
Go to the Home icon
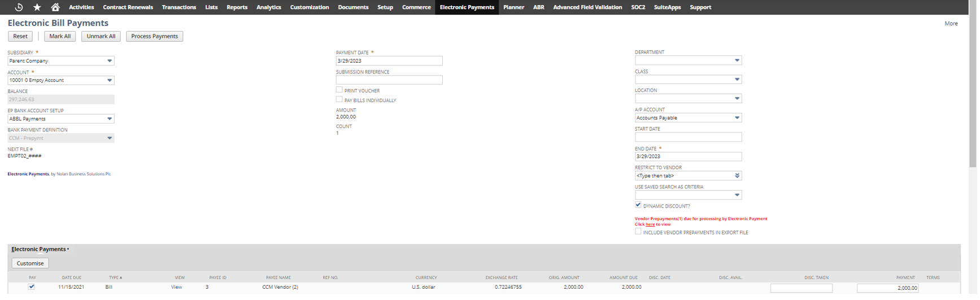55,7
